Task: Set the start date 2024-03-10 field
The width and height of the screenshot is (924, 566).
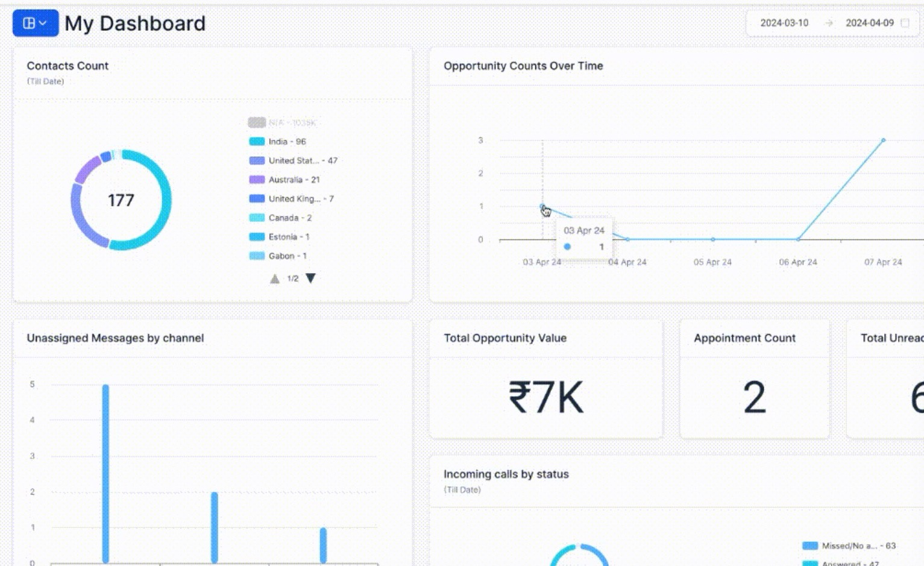Action: [x=784, y=23]
